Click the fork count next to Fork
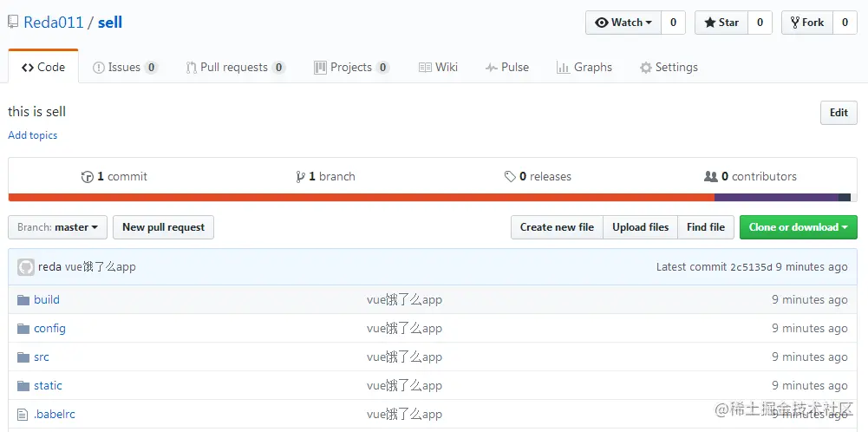 pyautogui.click(x=845, y=23)
